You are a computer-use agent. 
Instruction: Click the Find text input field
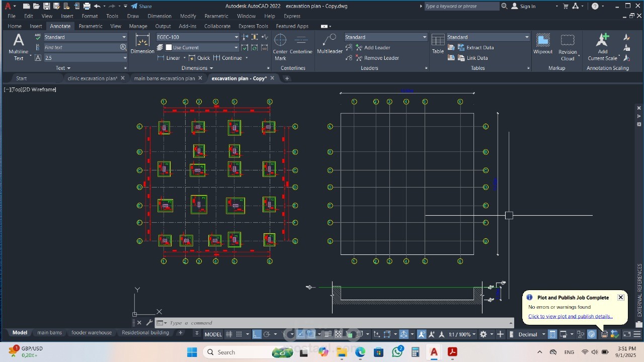[x=80, y=47]
